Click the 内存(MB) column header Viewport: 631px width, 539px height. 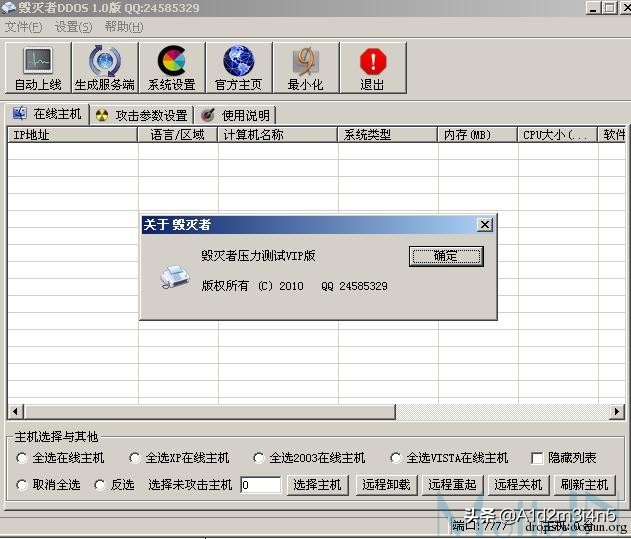pyautogui.click(x=478, y=135)
